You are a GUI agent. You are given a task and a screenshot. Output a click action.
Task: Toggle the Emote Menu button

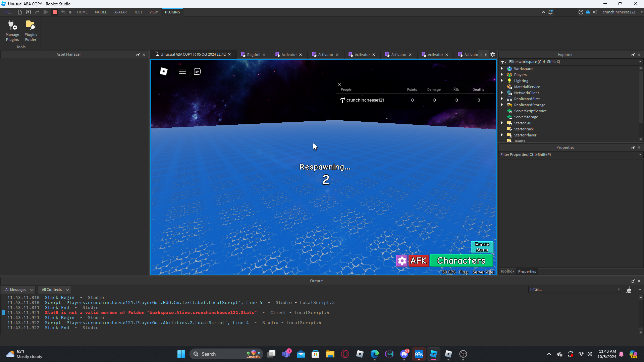click(x=482, y=247)
